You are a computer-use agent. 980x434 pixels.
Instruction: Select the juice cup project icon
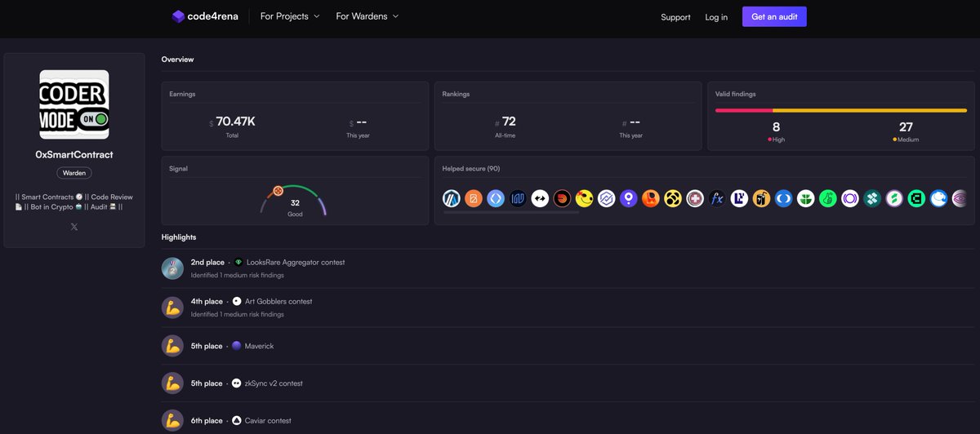(761, 198)
